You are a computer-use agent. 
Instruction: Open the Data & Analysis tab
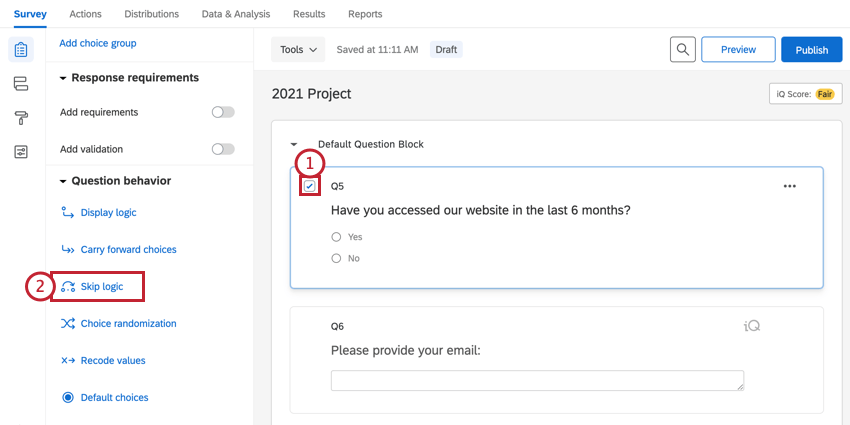pyautogui.click(x=236, y=14)
